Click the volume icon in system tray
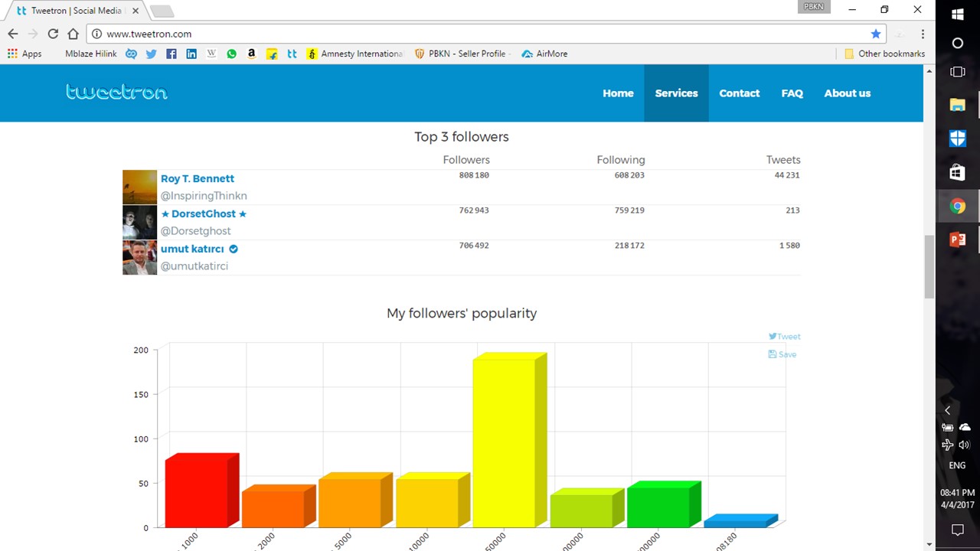 [x=965, y=445]
